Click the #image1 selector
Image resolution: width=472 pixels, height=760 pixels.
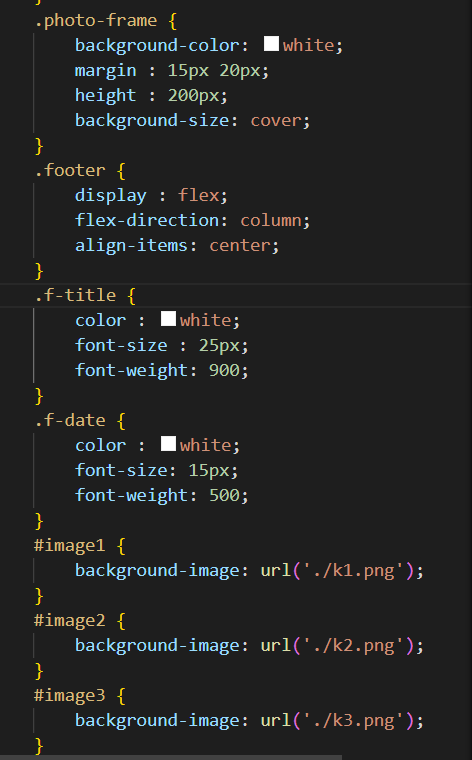point(70,545)
